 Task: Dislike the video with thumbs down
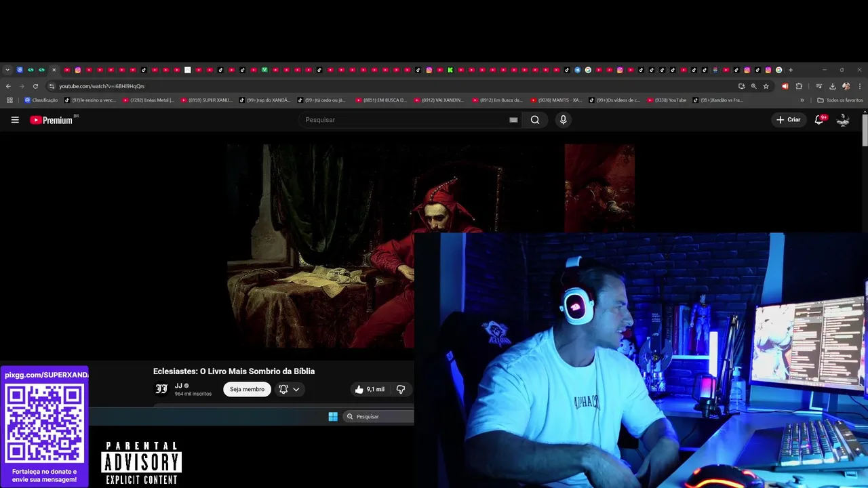click(x=401, y=389)
